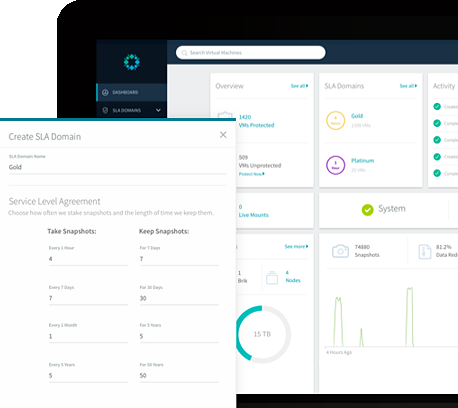Select the Platinum SLA domain circle icon
This screenshot has width=458, height=408.
[335, 165]
